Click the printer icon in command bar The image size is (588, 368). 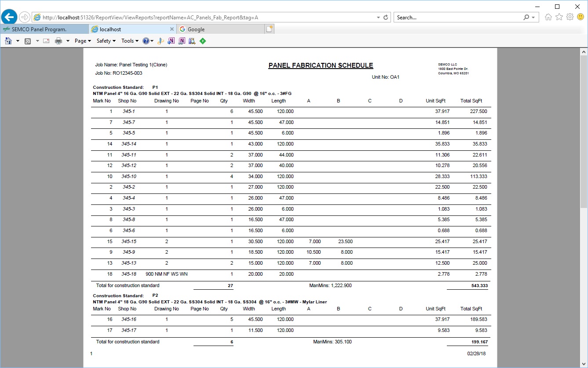pyautogui.click(x=58, y=41)
